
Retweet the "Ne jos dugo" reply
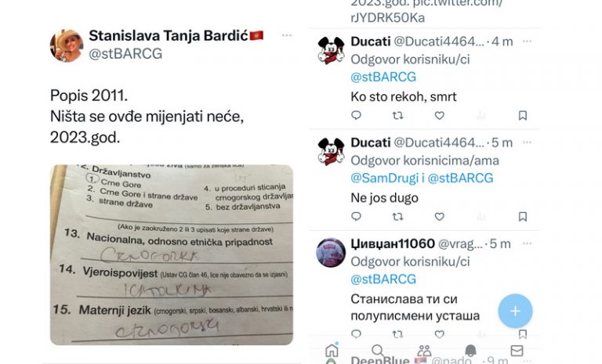tap(397, 217)
